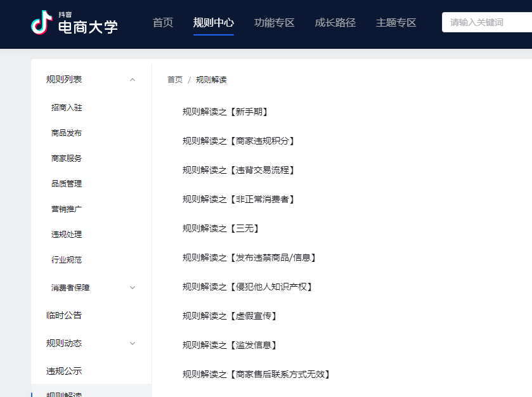
Task: Open 临时公告 in the sidebar
Action: pyautogui.click(x=64, y=316)
